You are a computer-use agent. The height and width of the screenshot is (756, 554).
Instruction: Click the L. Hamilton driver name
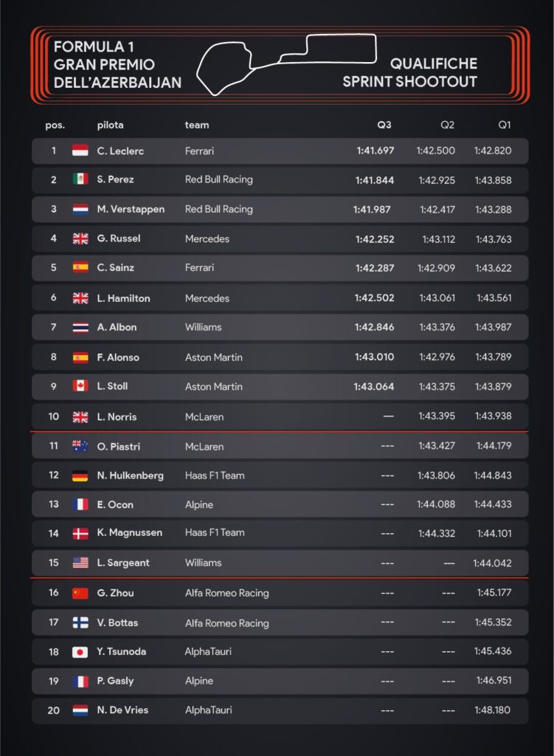[x=123, y=298]
